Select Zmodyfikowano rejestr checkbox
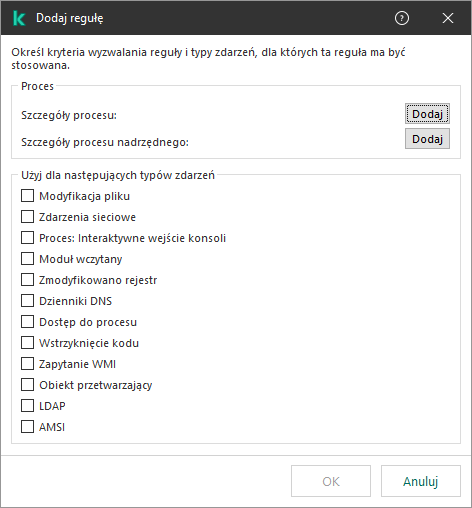The image size is (472, 508). click(x=27, y=280)
